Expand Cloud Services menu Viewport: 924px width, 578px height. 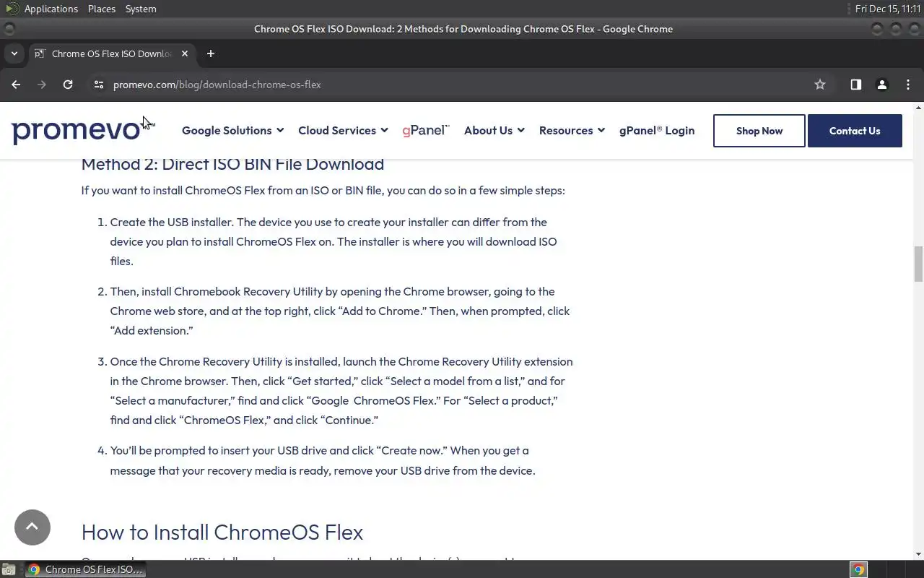[x=343, y=131]
